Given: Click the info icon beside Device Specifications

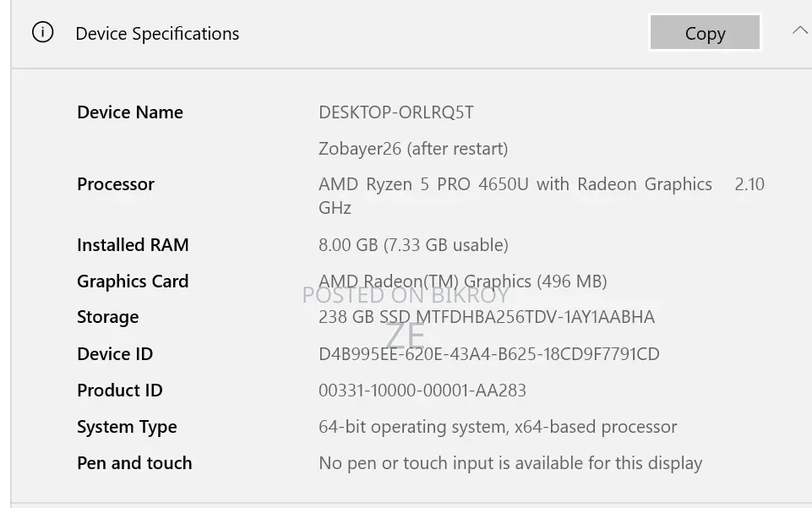Looking at the screenshot, I should 42,32.
